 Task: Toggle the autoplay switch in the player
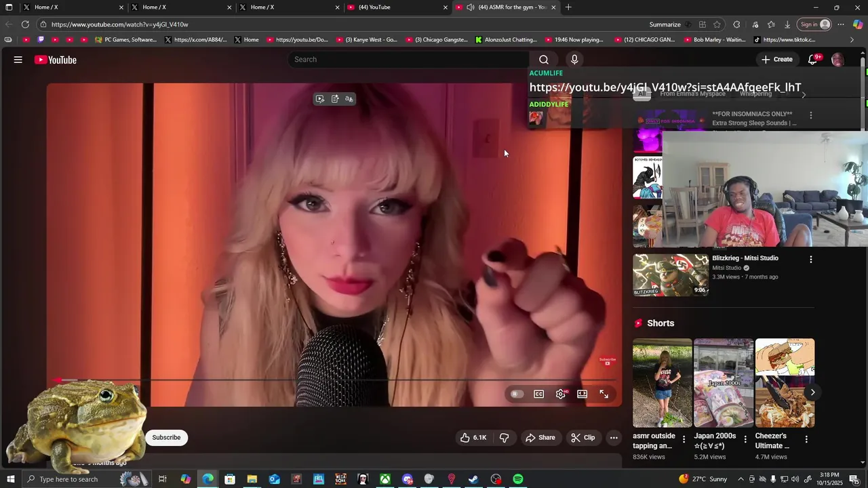[517, 394]
